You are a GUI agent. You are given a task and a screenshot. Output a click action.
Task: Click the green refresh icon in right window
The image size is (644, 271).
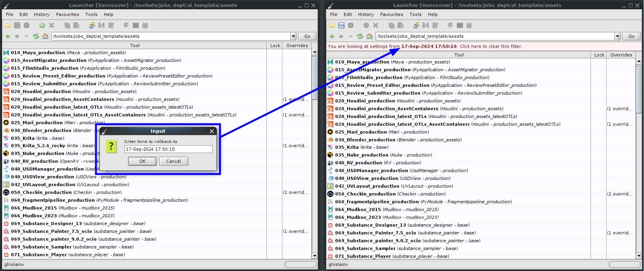tap(360, 36)
